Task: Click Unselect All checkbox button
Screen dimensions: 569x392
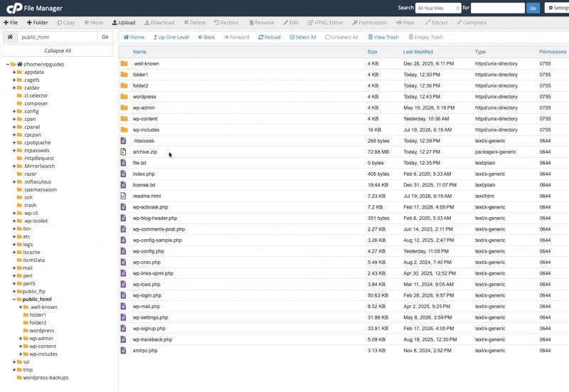Action: click(x=342, y=37)
